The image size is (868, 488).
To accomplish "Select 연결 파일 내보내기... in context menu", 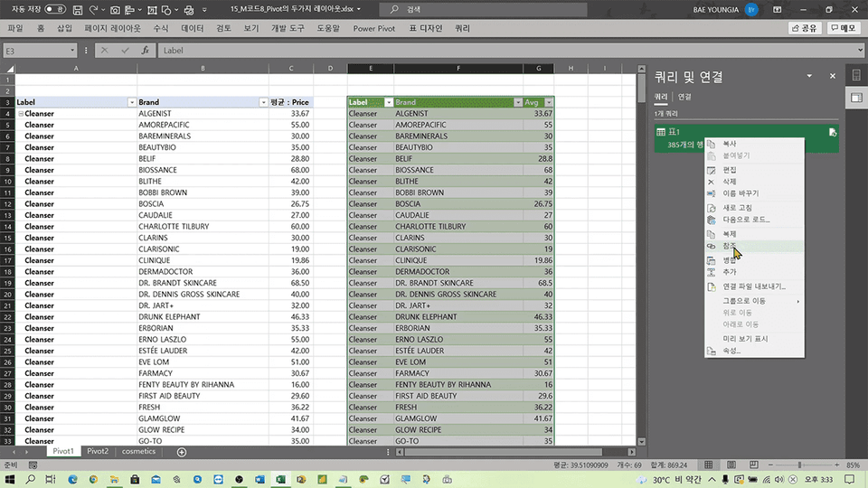I will click(754, 286).
